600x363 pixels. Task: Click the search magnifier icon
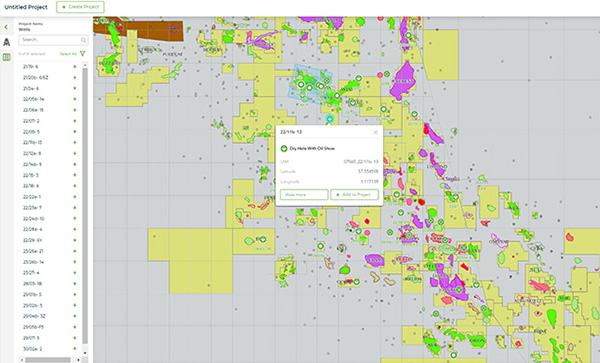[x=83, y=40]
